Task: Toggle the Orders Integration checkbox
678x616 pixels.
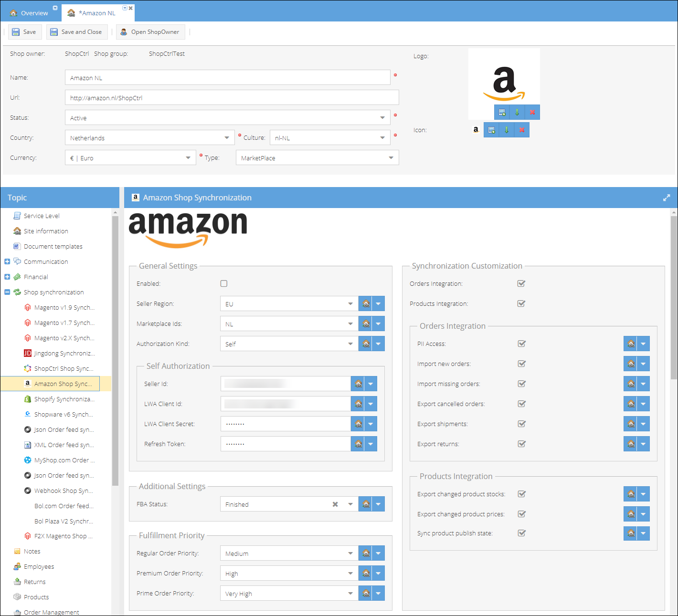Action: point(521,283)
